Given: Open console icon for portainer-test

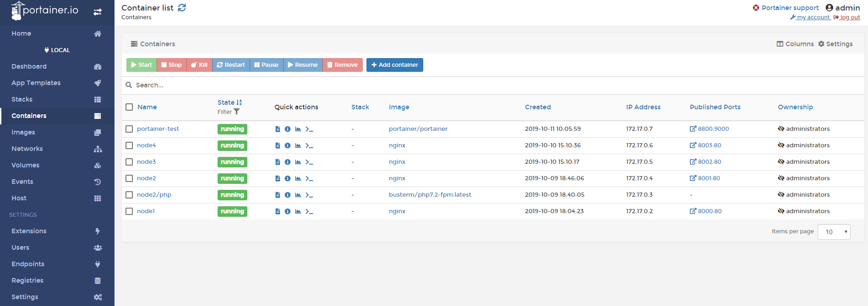Looking at the screenshot, I should (309, 129).
